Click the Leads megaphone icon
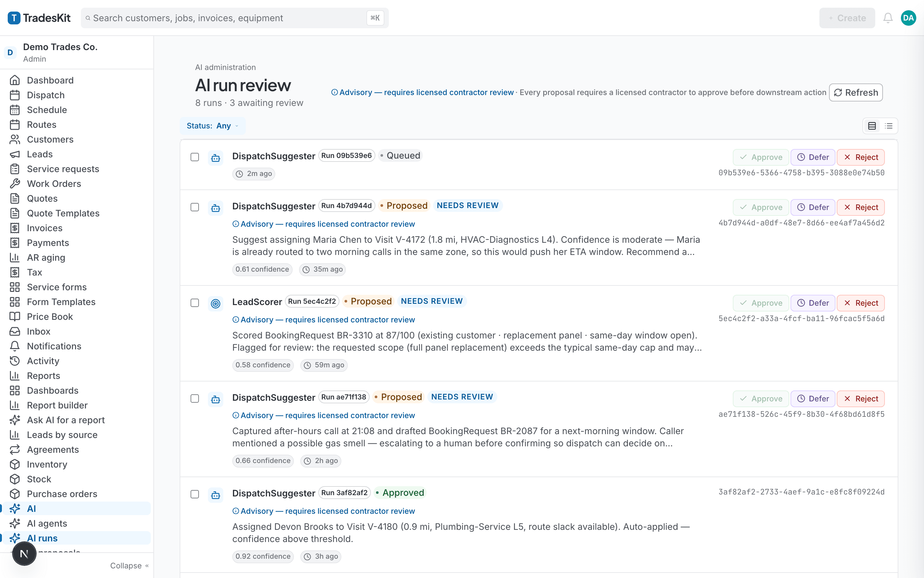This screenshot has width=924, height=578. coord(14,154)
